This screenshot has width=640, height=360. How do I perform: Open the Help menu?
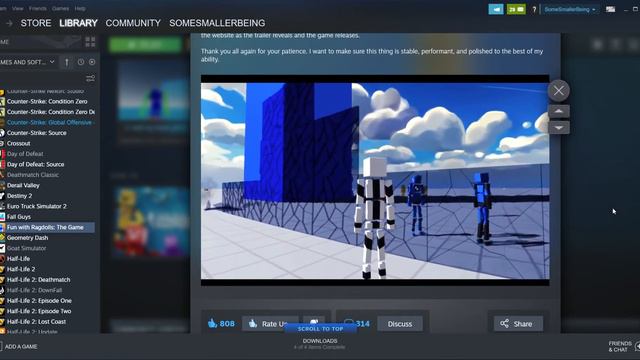[x=80, y=8]
